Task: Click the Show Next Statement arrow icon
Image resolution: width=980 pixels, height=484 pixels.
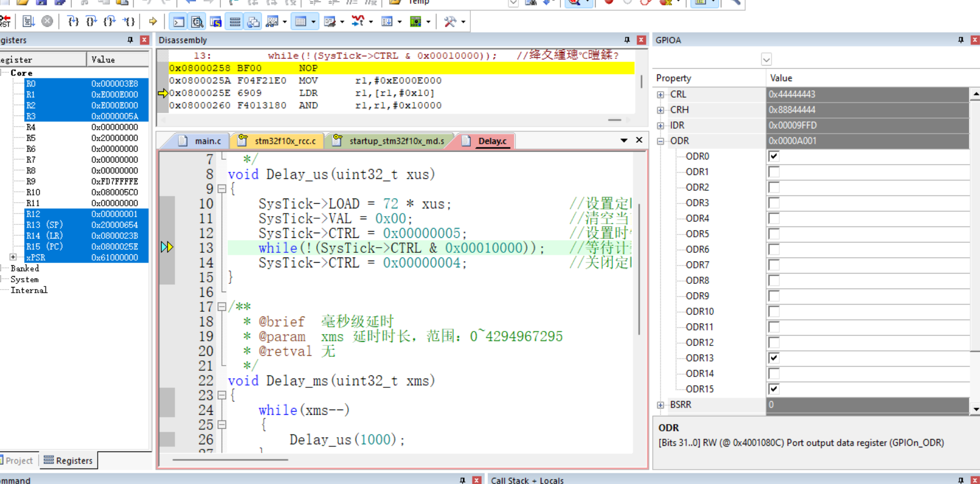Action: coord(153,21)
